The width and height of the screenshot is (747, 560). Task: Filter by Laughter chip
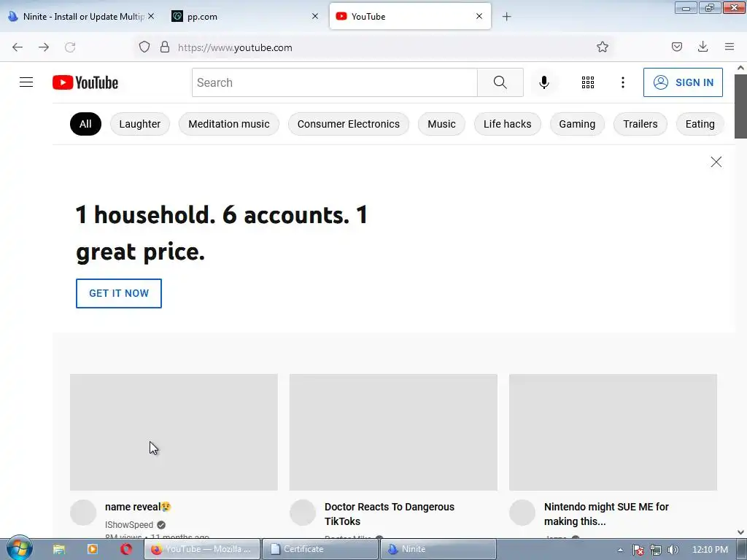coord(139,124)
